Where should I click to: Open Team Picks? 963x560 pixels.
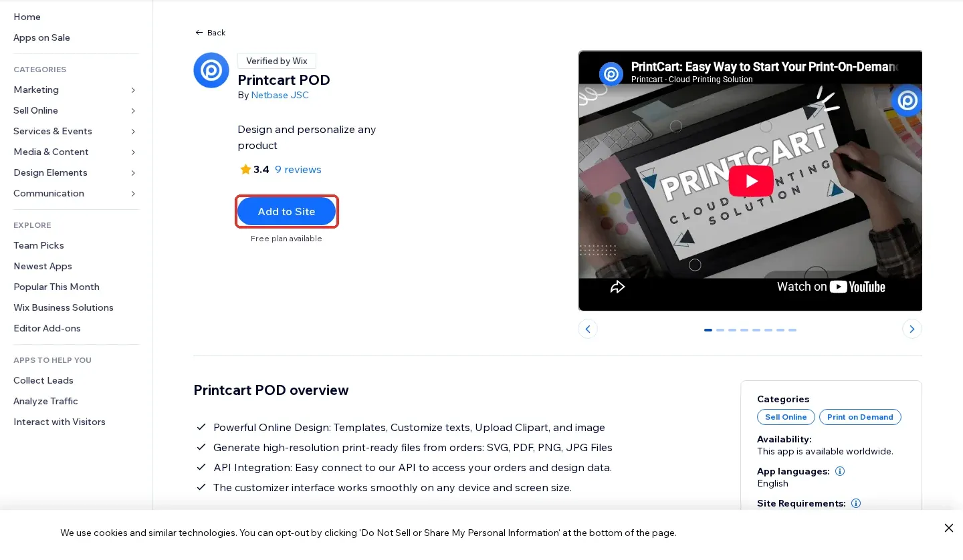click(x=39, y=245)
